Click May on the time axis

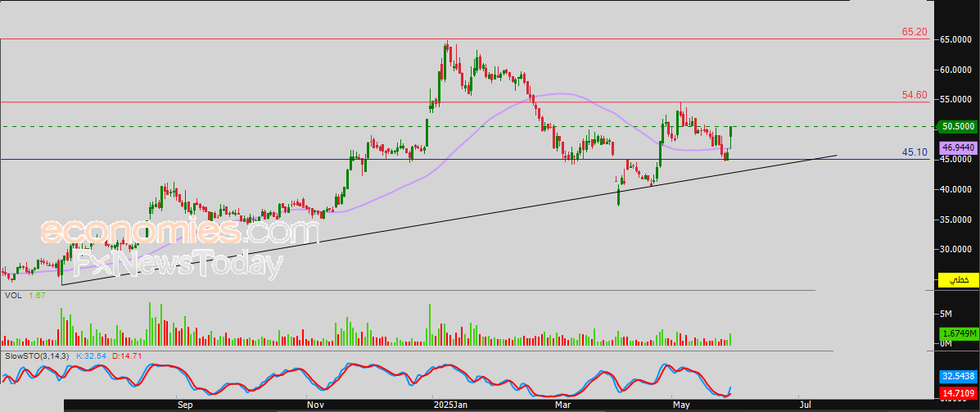[x=681, y=405]
